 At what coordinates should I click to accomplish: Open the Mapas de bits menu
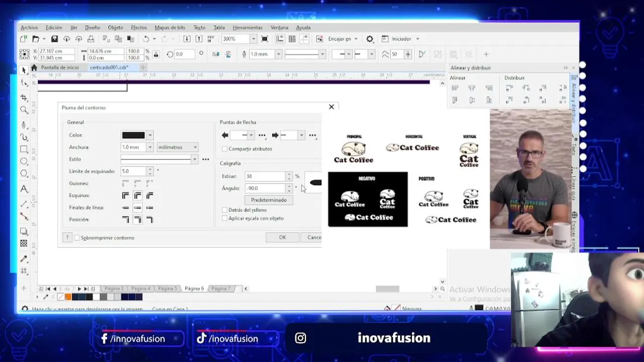click(x=170, y=28)
